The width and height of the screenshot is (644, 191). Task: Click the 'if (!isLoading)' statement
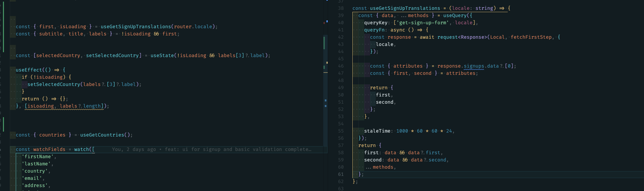pos(46,77)
